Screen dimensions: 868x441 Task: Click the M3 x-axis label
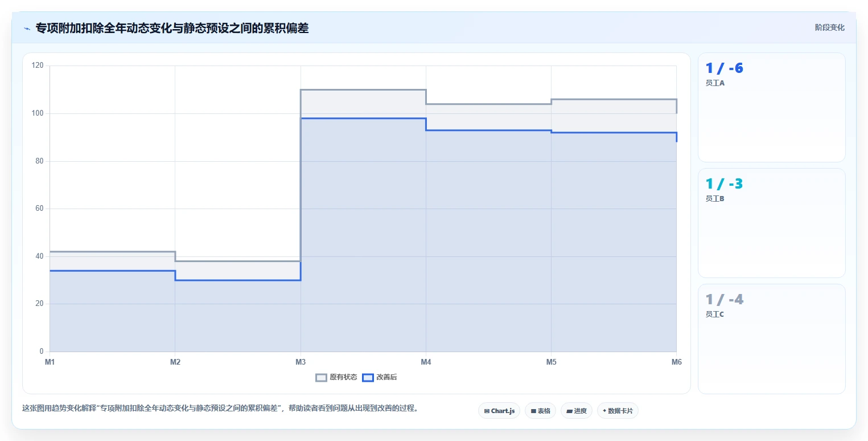tap(301, 362)
